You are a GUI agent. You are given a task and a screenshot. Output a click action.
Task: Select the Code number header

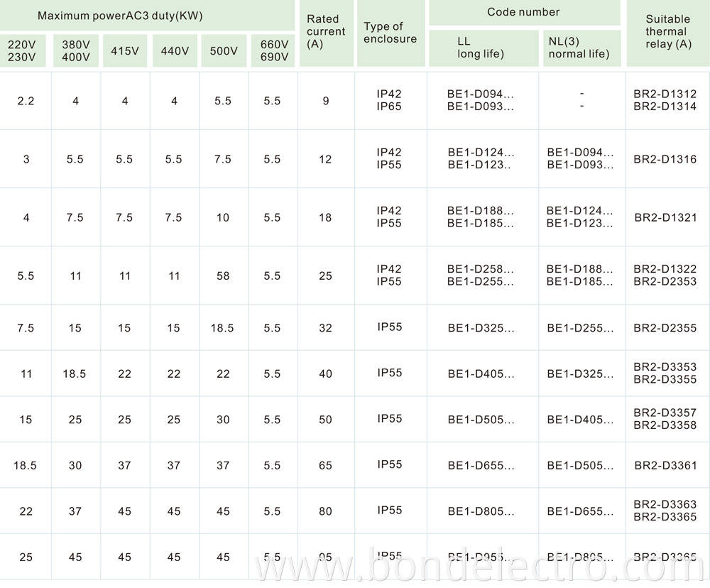click(523, 12)
